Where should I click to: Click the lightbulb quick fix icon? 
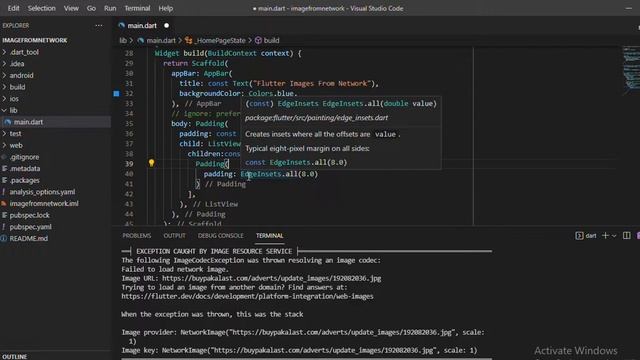(151, 163)
